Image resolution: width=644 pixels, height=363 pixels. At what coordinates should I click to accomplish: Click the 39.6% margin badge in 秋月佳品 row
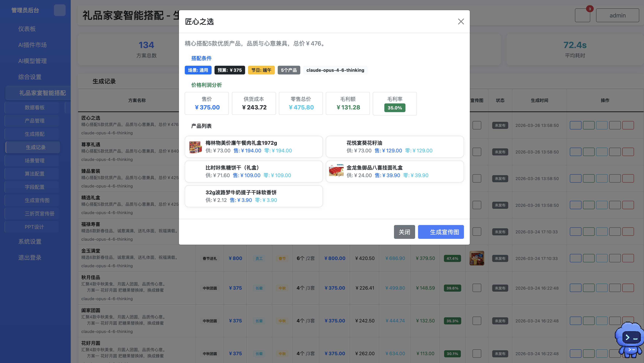coord(452,288)
